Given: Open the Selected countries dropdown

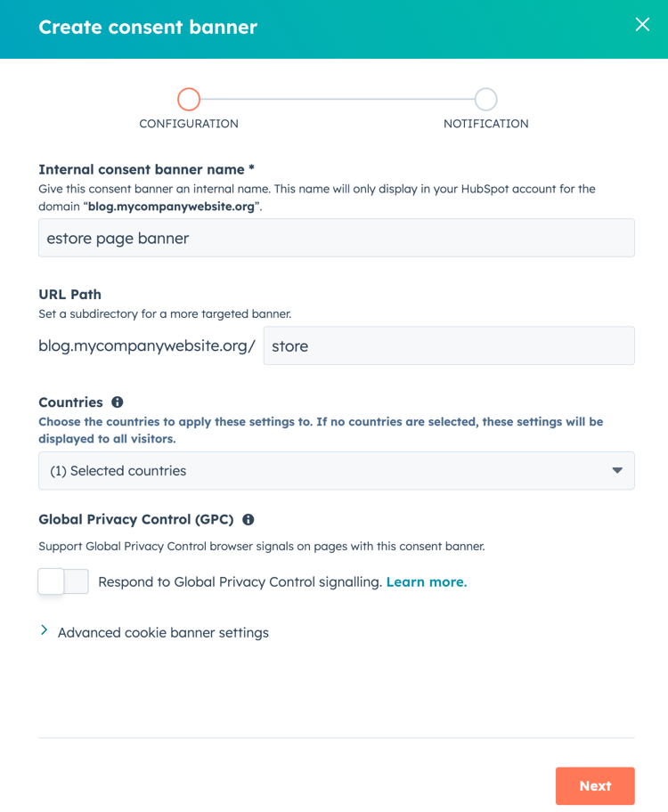Looking at the screenshot, I should coord(336,470).
